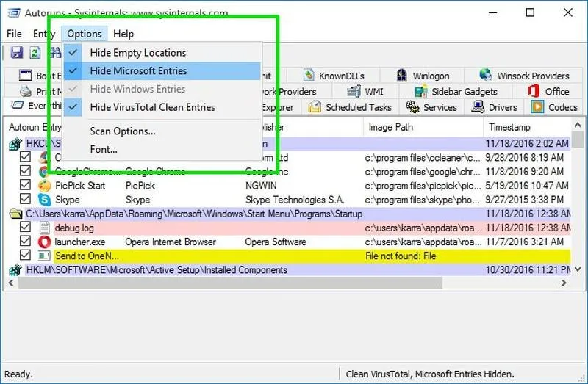This screenshot has width=588, height=384.
Task: Switch to the Scheduled Tasks tab
Action: pyautogui.click(x=351, y=107)
